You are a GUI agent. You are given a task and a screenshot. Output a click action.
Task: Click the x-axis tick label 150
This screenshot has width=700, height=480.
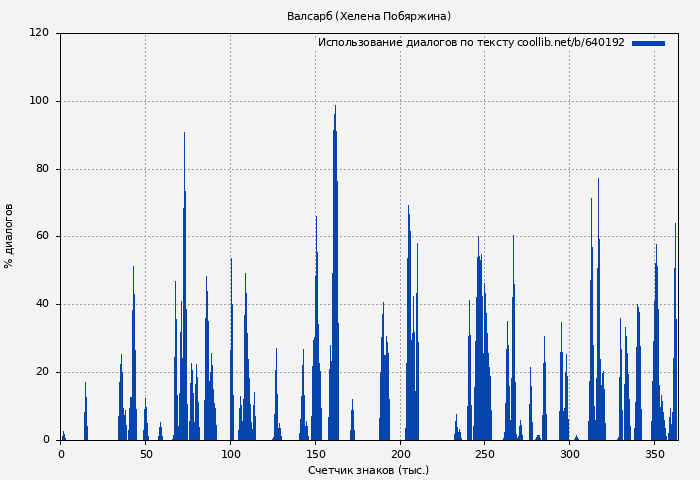tap(316, 454)
